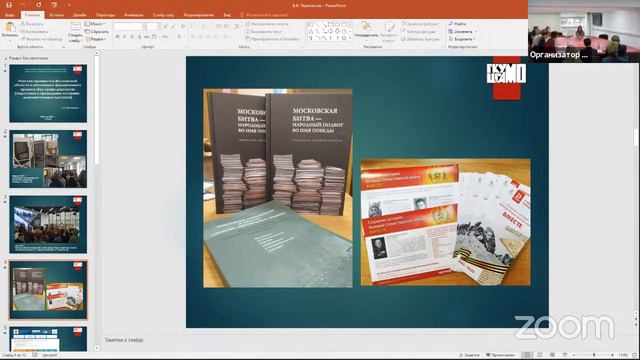Open the Вид tab
The height and width of the screenshot is (360, 640).
click(227, 15)
